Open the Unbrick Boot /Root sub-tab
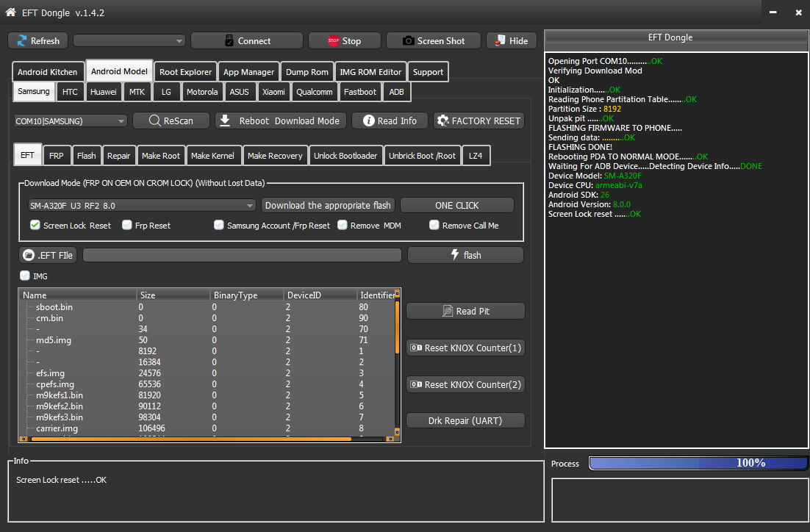 [422, 156]
